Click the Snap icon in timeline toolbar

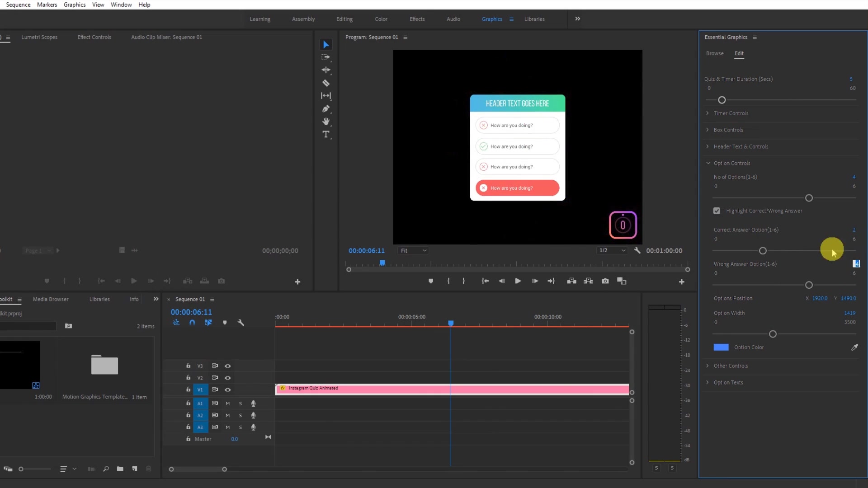[x=192, y=322]
